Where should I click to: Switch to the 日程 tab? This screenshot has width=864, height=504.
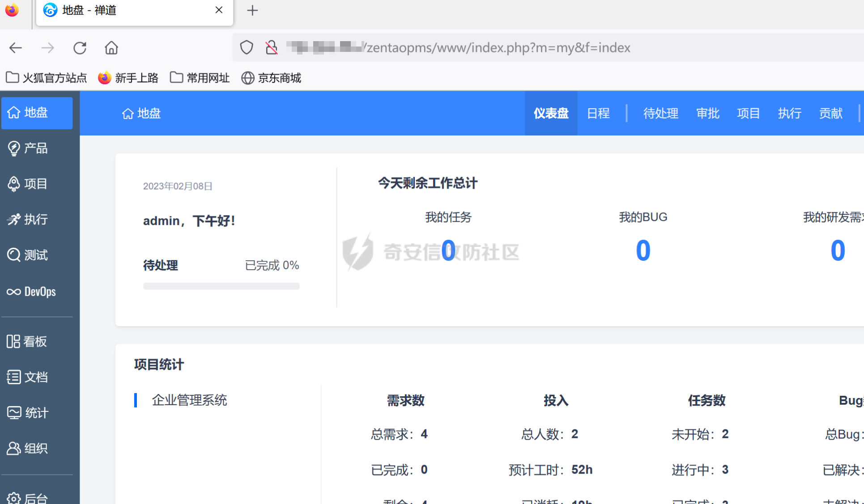tap(598, 113)
